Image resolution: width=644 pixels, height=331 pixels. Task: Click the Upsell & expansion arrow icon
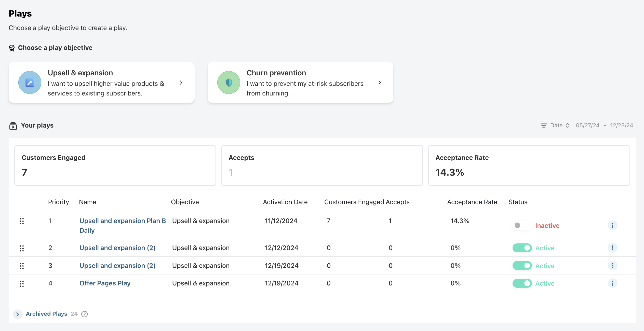tap(30, 82)
